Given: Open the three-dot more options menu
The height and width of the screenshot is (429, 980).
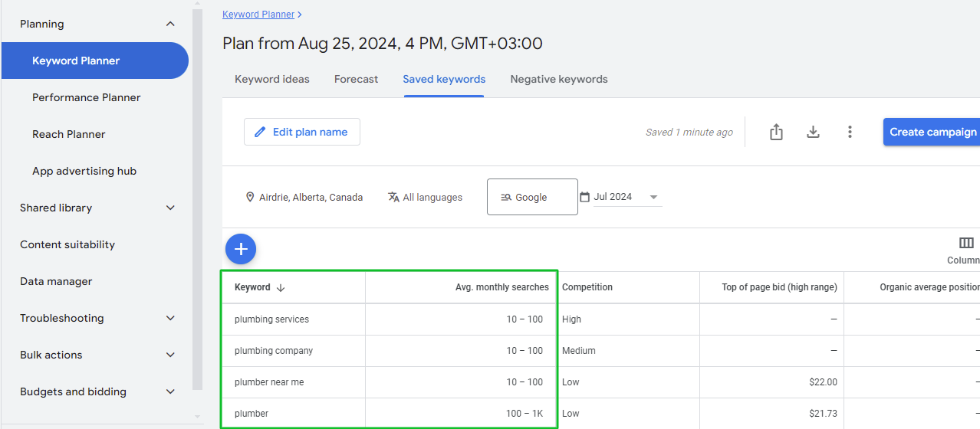Looking at the screenshot, I should (x=850, y=132).
